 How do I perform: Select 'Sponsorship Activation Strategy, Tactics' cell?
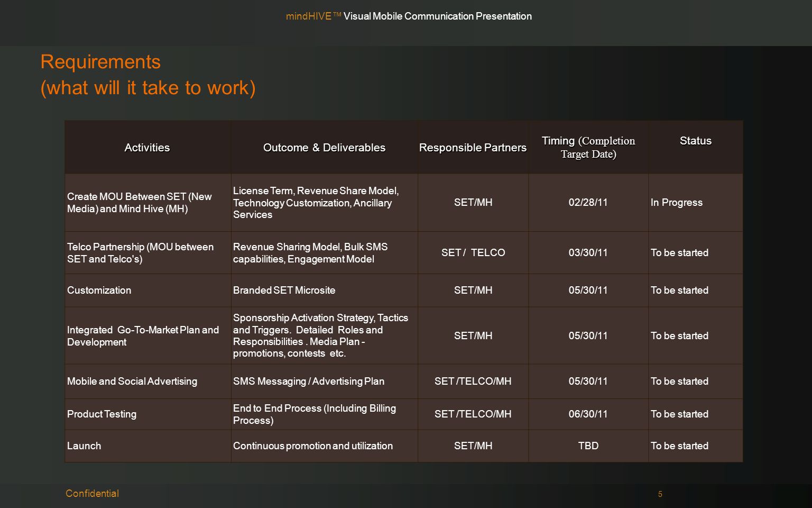click(x=324, y=335)
